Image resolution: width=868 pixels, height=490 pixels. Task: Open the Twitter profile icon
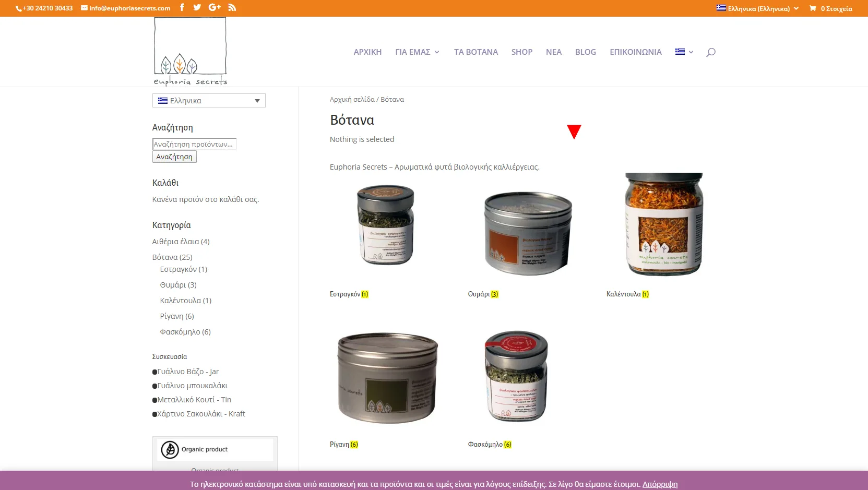(x=197, y=7)
